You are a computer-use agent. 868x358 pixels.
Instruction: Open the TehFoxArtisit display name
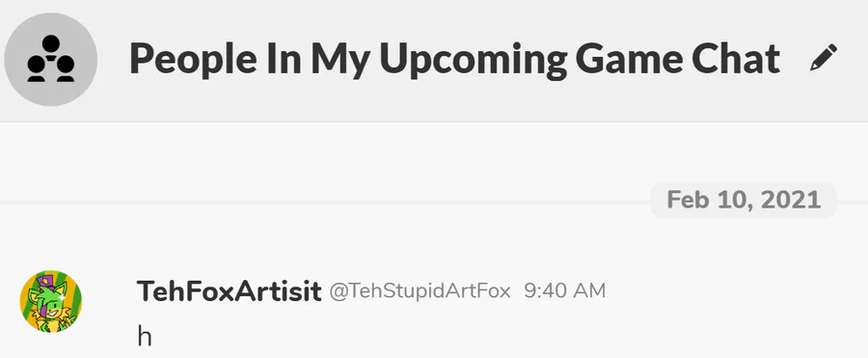coord(229,291)
